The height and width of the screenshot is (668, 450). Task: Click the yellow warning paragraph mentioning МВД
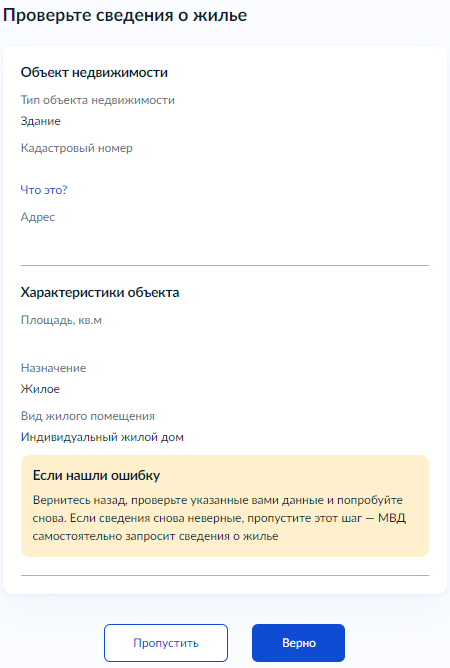click(219, 518)
